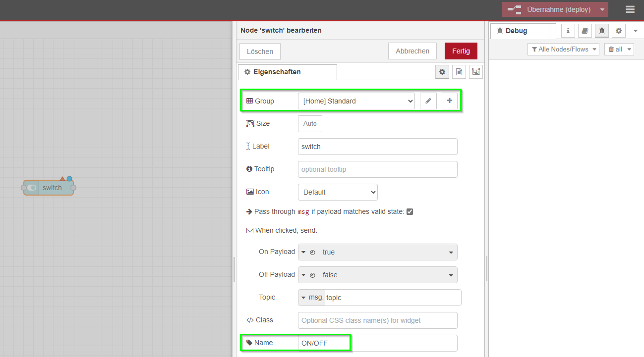Viewport: 644px width, 357px height.
Task: Open the Group dropdown showing [Home] Standard
Action: coord(356,101)
